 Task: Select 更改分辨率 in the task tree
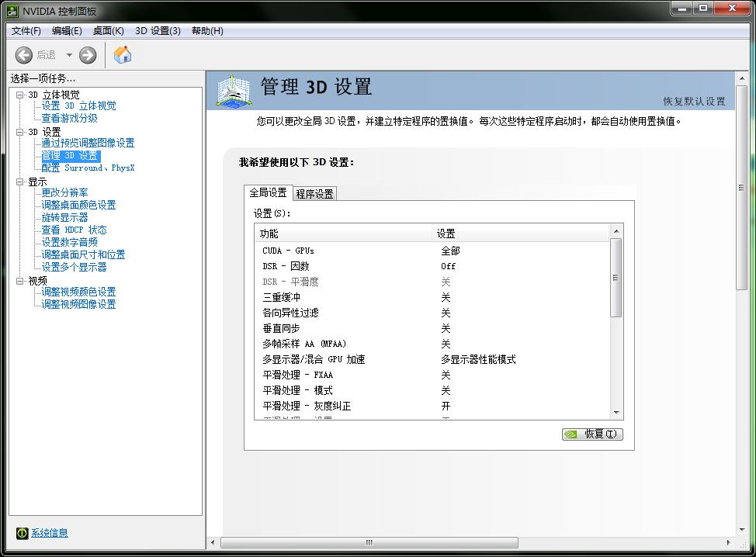(65, 192)
